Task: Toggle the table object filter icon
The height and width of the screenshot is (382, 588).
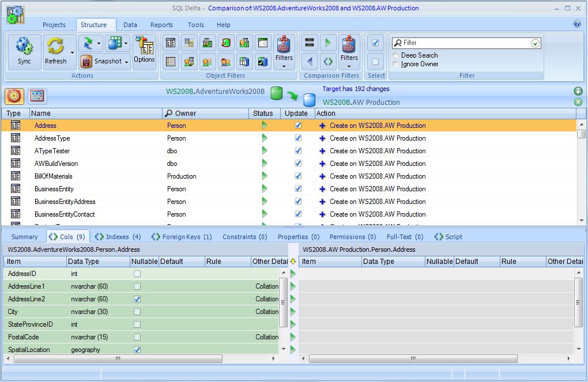Action: tap(171, 43)
